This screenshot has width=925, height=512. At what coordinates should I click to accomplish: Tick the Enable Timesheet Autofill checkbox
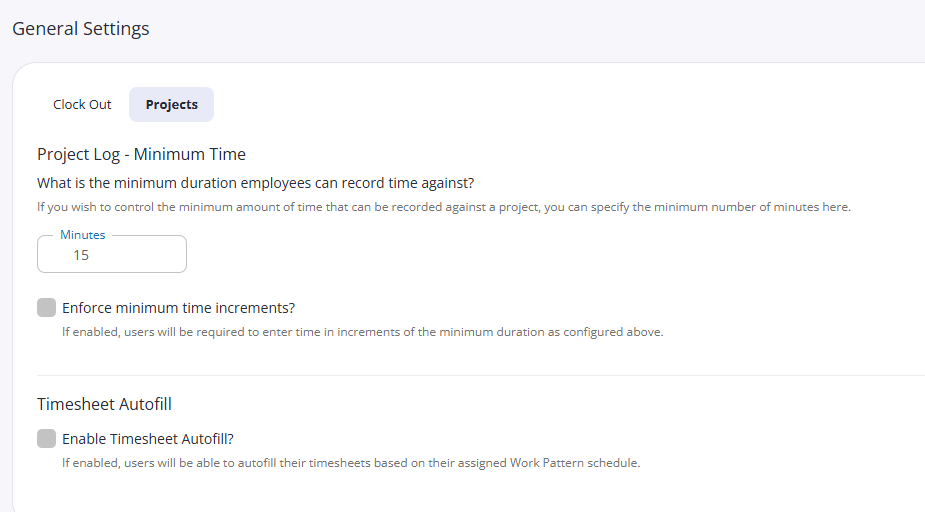click(x=47, y=438)
